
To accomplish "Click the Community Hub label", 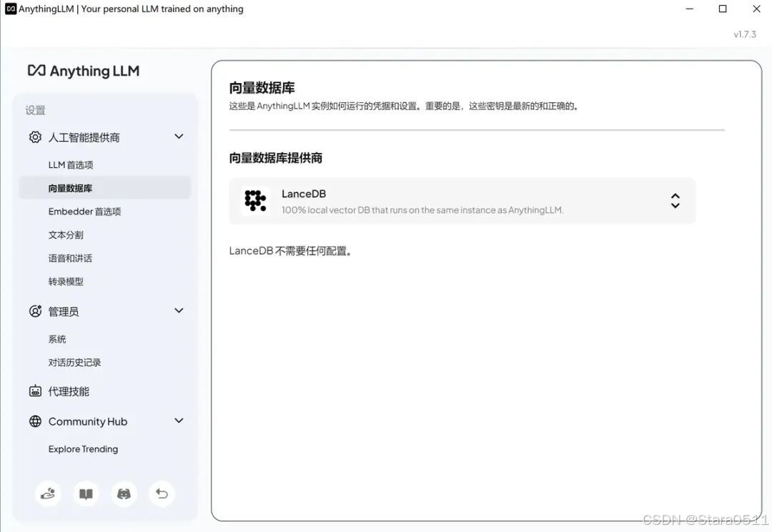I will [88, 422].
